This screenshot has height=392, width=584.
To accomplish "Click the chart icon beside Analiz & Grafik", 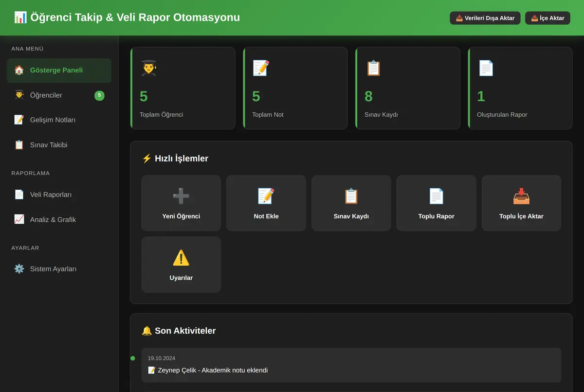I will coord(19,219).
